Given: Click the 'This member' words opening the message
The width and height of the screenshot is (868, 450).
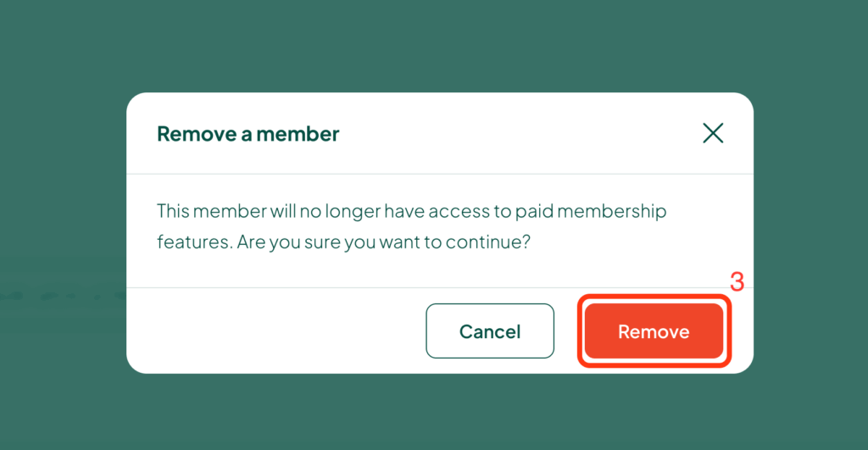Looking at the screenshot, I should (212, 211).
